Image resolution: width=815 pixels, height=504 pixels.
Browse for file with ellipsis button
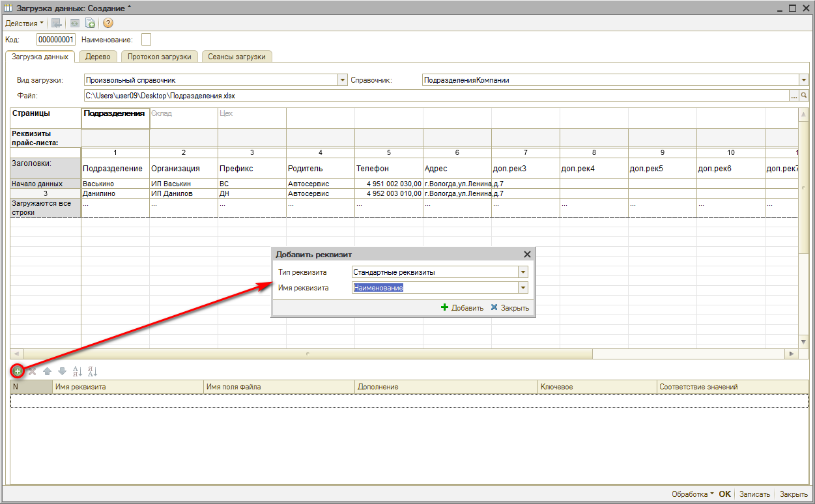(794, 96)
